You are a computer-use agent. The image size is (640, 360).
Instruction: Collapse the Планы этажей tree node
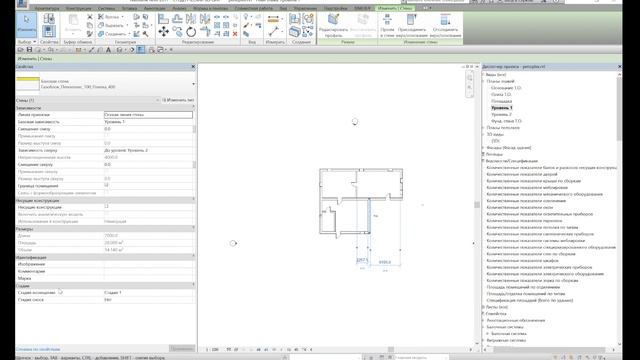click(484, 81)
